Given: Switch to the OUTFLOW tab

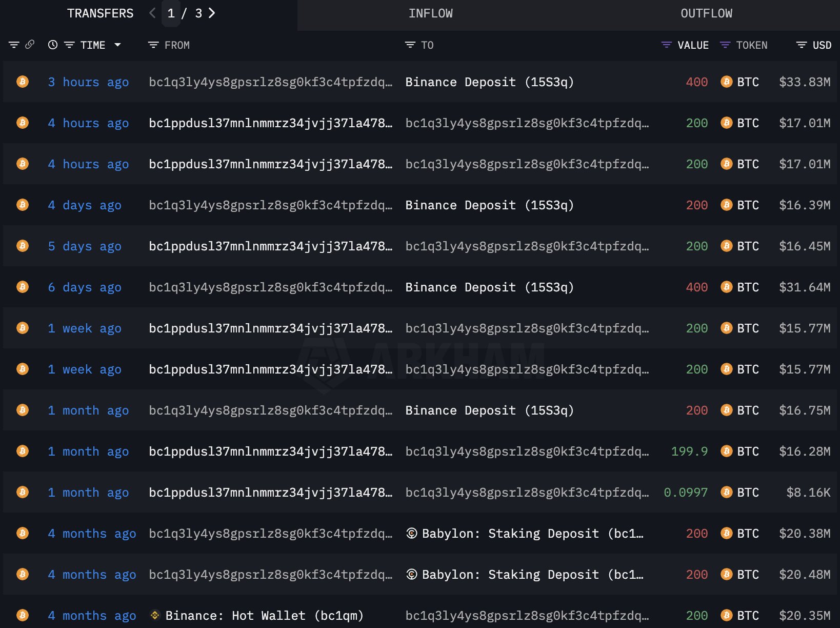Looking at the screenshot, I should (x=706, y=14).
